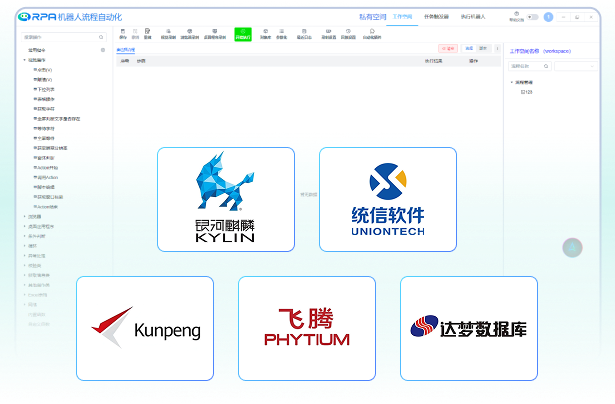The height and width of the screenshot is (404, 615).
Task: Click the left command search field
Action: 64,37
